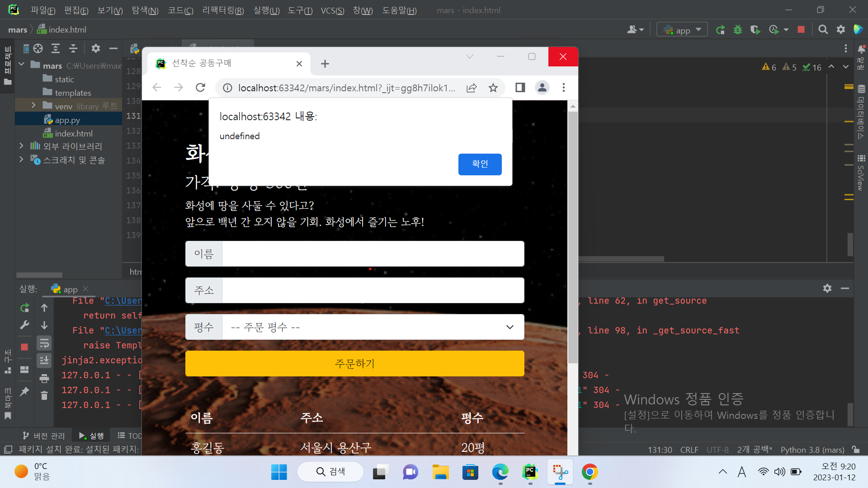Open Chrome tab search chevron
Image resolution: width=868 pixels, height=488 pixels.
click(470, 56)
